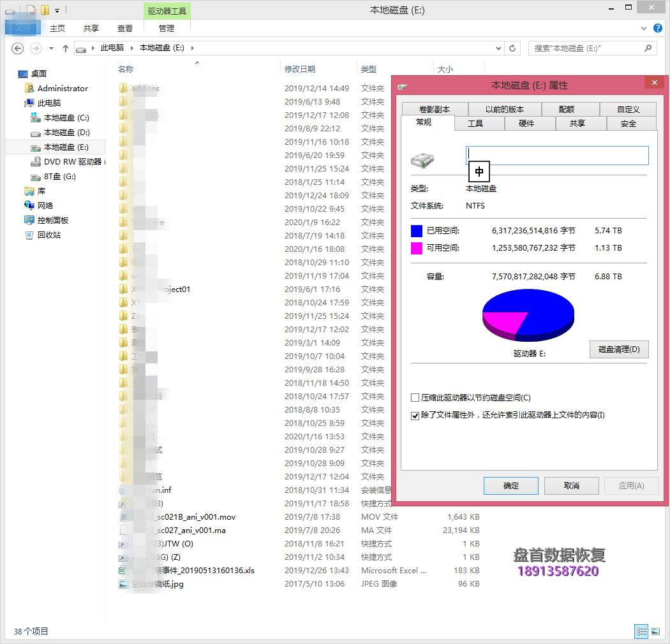Switch to details view icon in status bar
Image resolution: width=670 pixels, height=644 pixels.
click(x=641, y=631)
